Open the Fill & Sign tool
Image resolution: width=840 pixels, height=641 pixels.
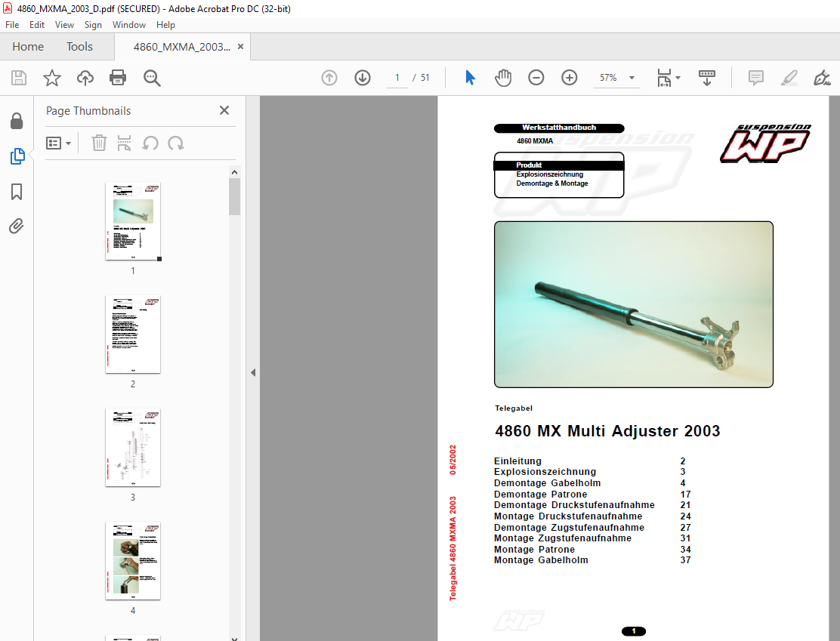pos(822,79)
